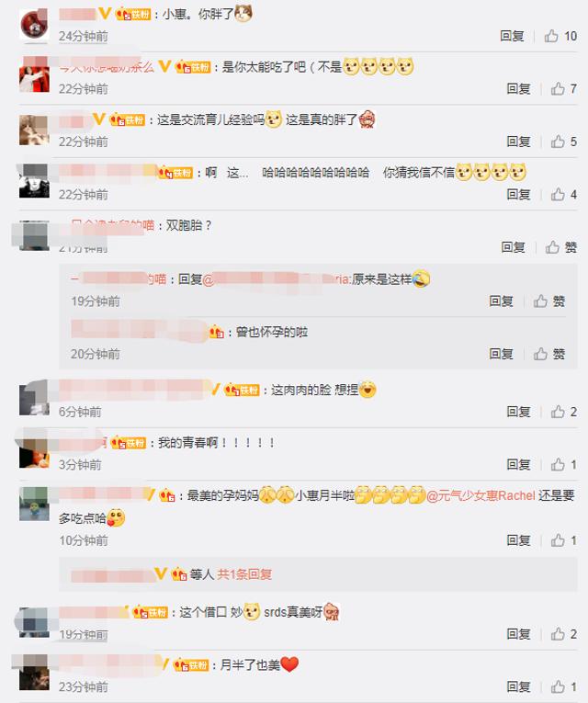Like the '这肉肉的脸 想捏' comment
588x703 pixels.
pos(564,412)
